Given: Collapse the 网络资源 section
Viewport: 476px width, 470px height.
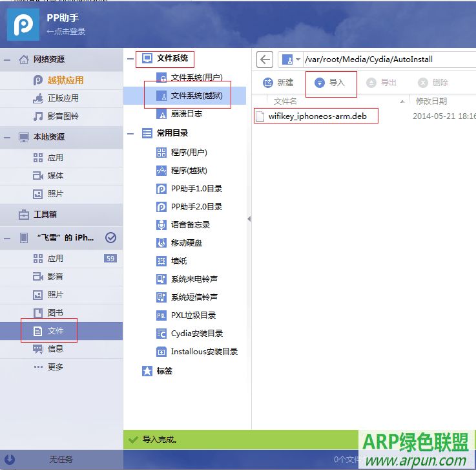Looking at the screenshot, I should (6, 59).
